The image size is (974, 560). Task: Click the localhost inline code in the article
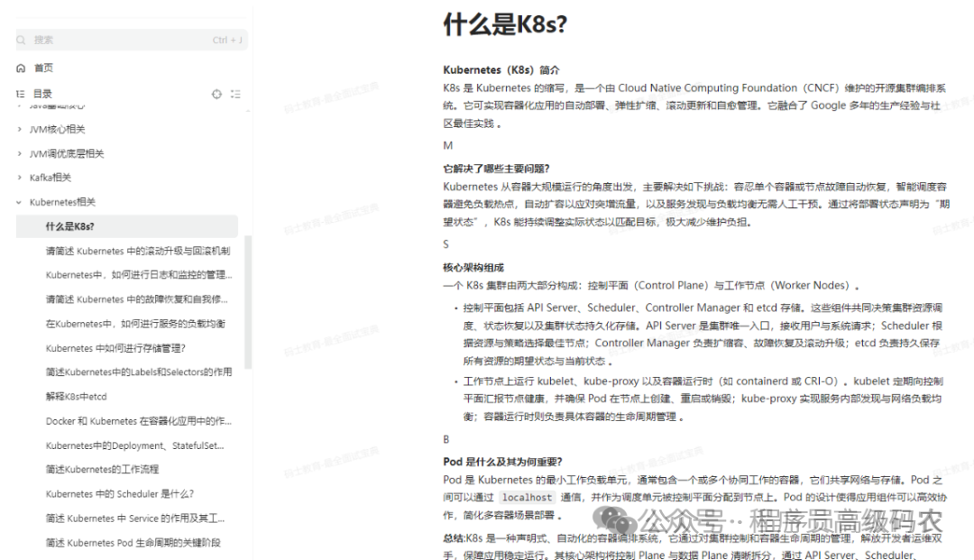pyautogui.click(x=527, y=497)
